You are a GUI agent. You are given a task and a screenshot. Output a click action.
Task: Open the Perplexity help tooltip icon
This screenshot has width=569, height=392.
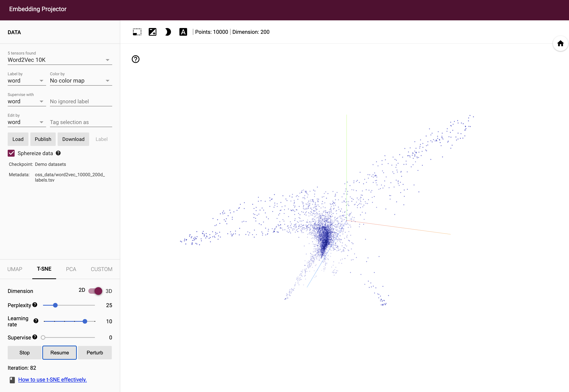coord(35,305)
